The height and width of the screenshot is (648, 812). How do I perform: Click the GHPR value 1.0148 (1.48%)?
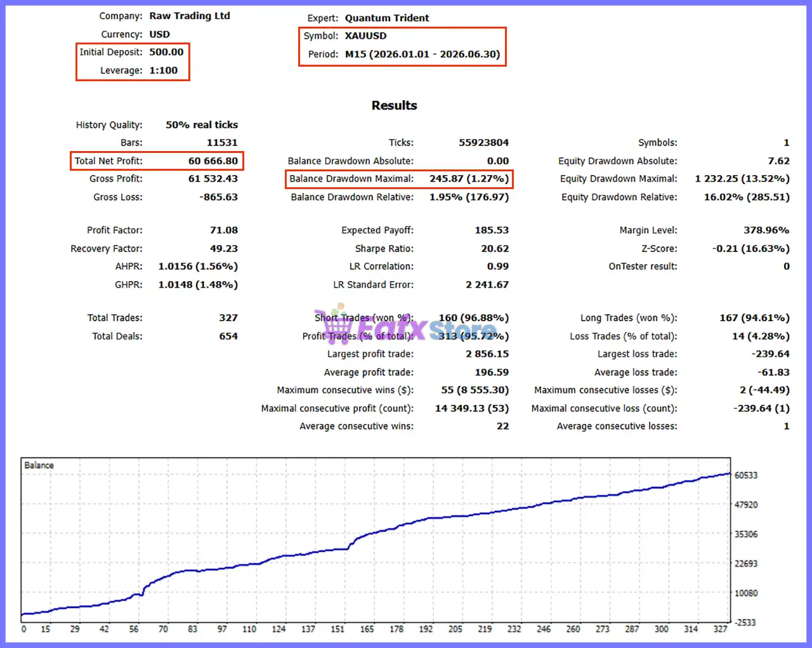tap(198, 285)
